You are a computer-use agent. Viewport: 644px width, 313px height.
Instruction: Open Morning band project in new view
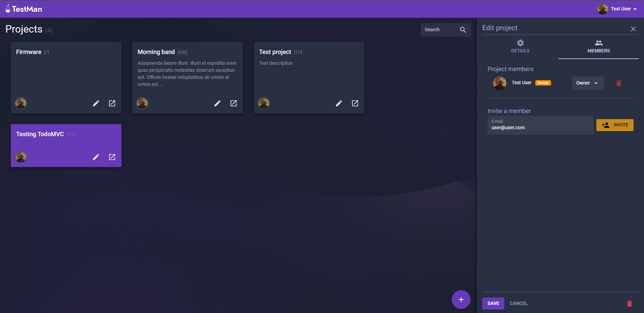tap(234, 103)
